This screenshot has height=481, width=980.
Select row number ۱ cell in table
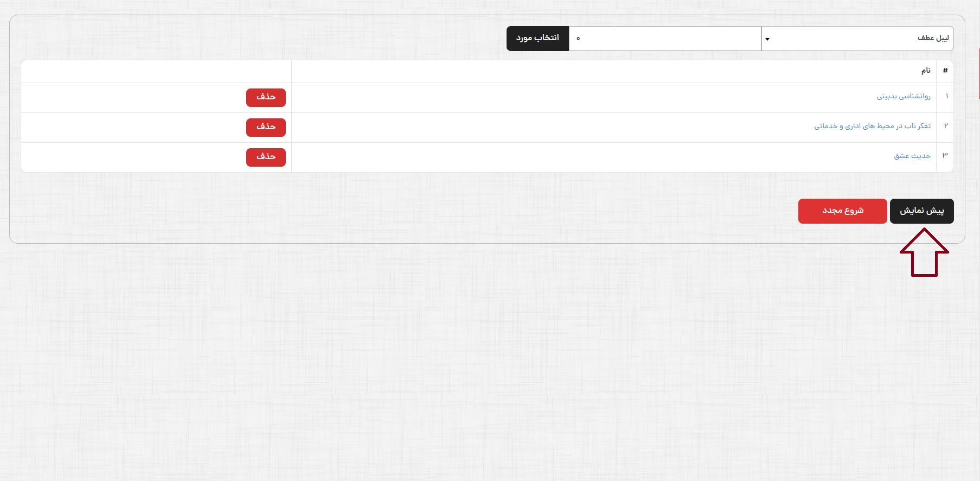pos(946,97)
